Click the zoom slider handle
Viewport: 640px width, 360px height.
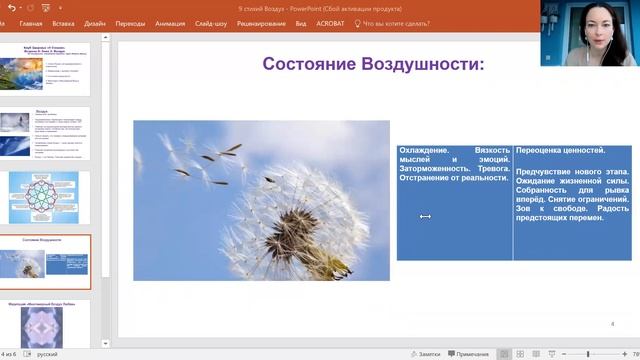point(588,354)
